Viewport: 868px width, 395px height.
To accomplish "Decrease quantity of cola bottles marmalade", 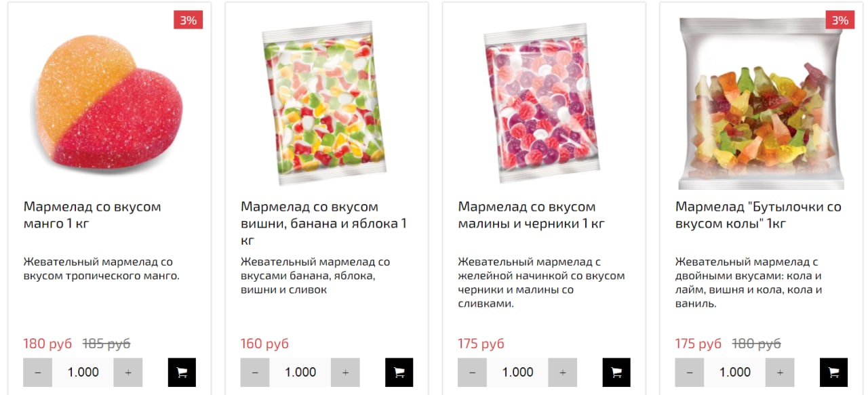I will [690, 372].
